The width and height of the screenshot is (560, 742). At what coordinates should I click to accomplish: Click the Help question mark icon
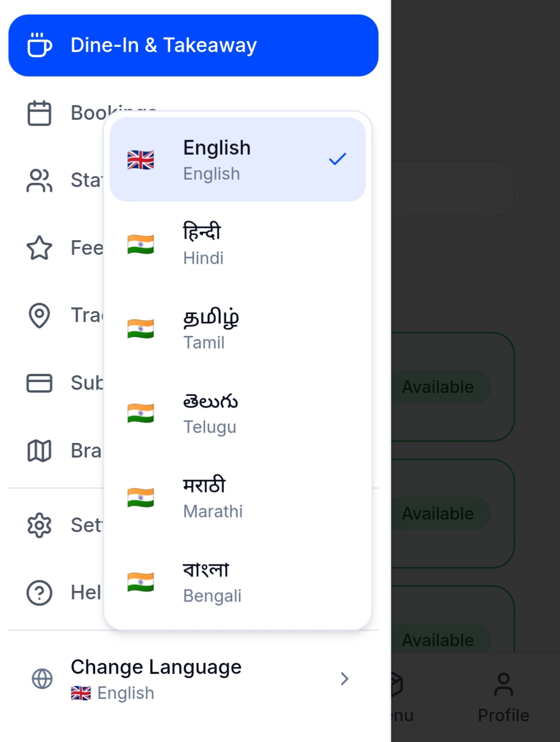[x=40, y=592]
